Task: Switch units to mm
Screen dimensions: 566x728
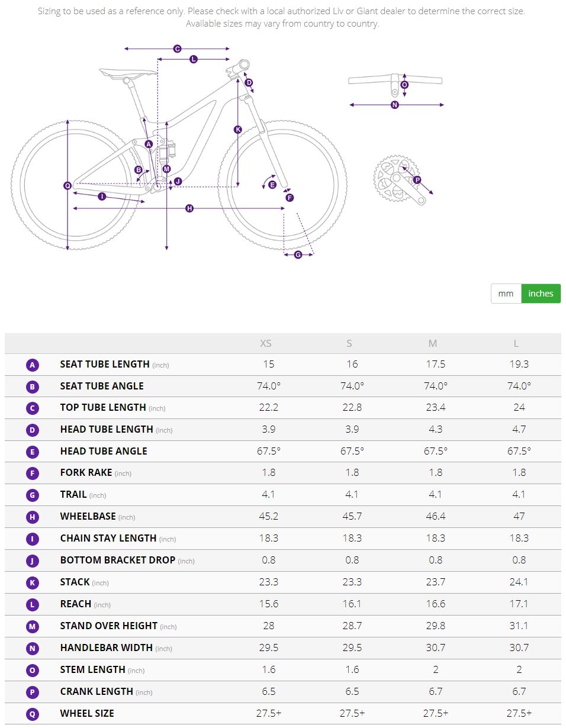Action: (506, 294)
